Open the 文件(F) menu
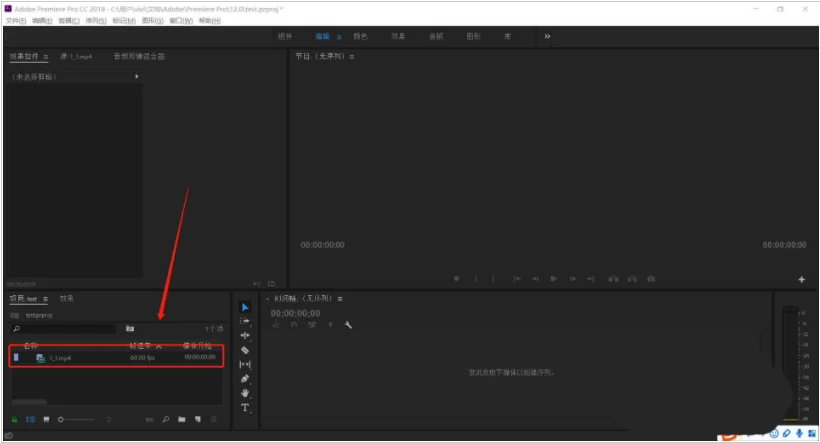The width and height of the screenshot is (820, 443). (16, 20)
